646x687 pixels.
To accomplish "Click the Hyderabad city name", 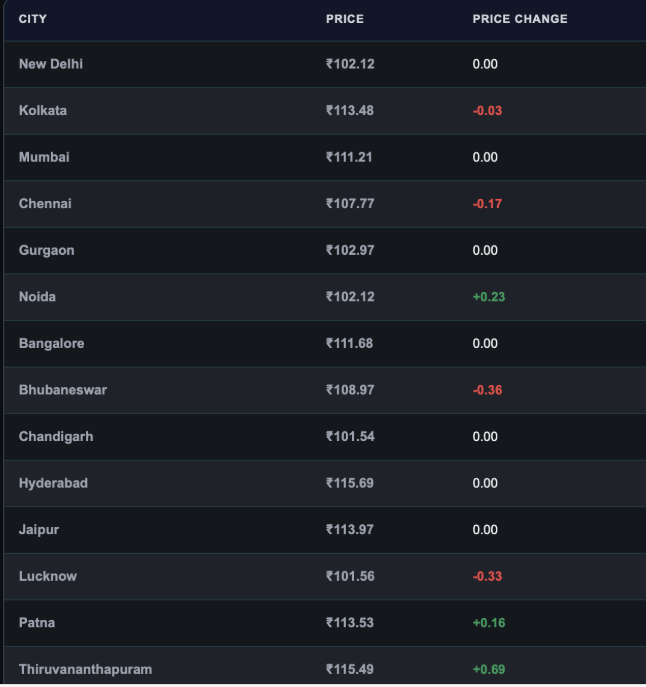I will click(x=53, y=483).
